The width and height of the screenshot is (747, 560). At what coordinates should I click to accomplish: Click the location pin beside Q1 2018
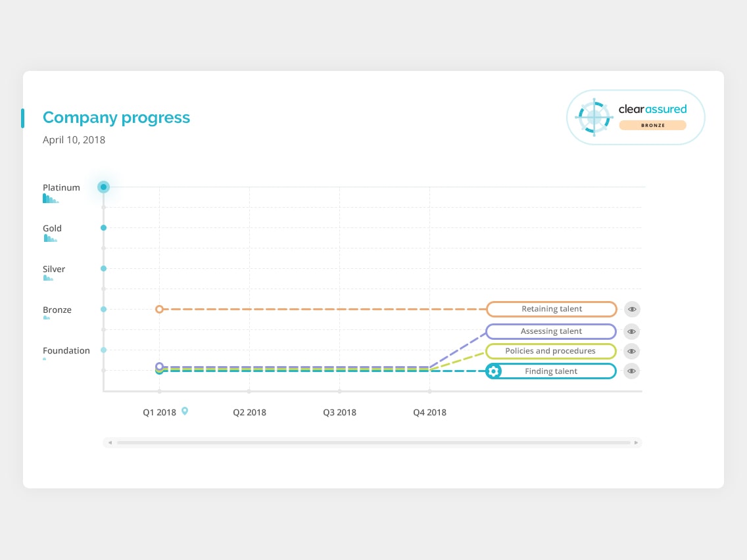(x=185, y=411)
